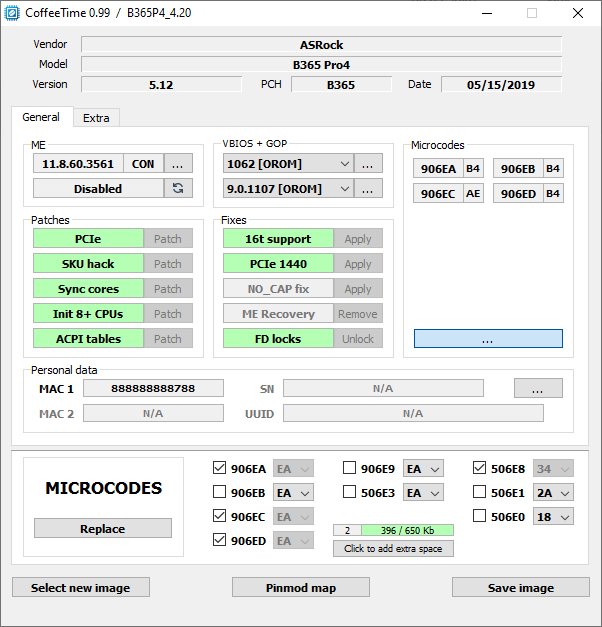602x627 pixels.
Task: Open the Microcodes browse button
Action: click(x=488, y=339)
